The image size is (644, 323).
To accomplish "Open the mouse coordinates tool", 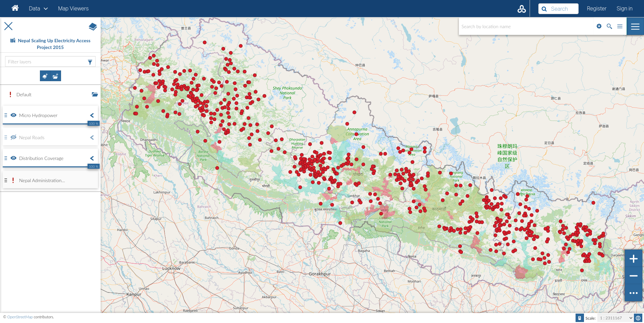I will click(579, 318).
